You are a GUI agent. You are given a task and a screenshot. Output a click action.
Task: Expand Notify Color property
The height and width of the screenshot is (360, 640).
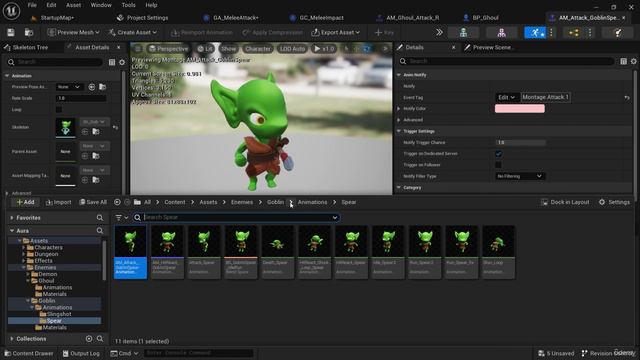(399, 109)
